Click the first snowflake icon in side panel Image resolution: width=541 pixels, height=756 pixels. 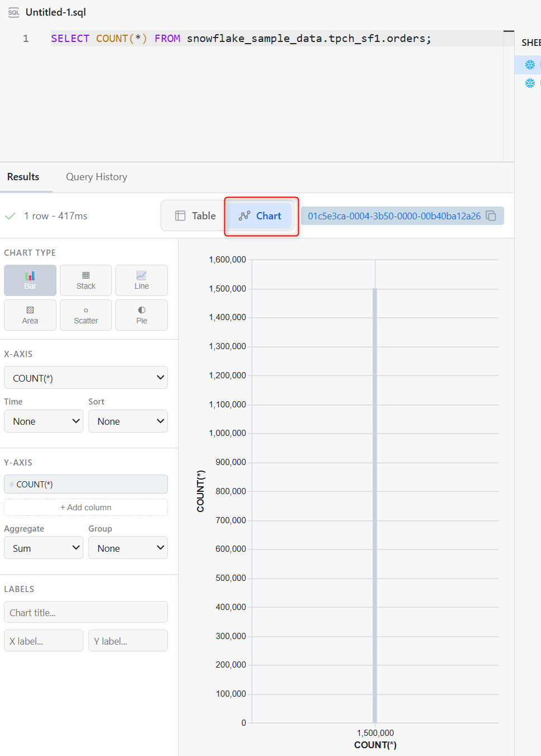530,65
